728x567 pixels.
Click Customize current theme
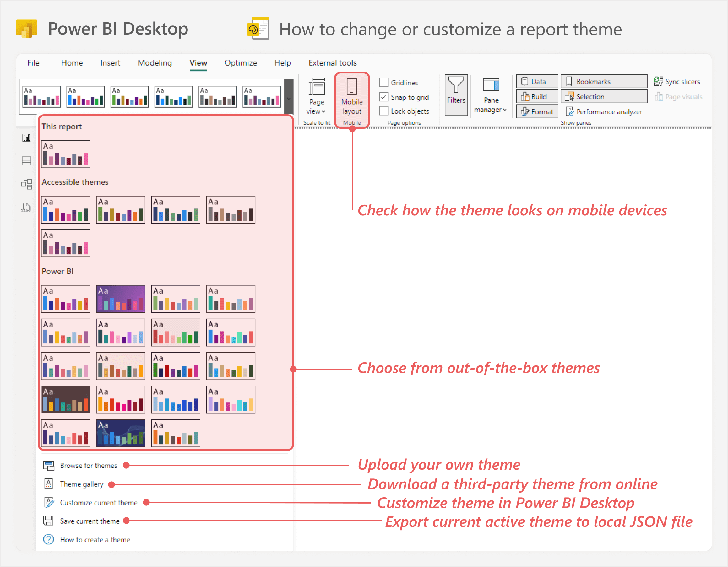pyautogui.click(x=99, y=502)
